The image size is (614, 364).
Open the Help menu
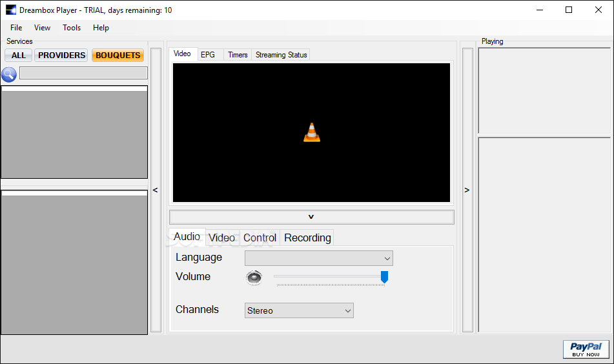point(101,28)
